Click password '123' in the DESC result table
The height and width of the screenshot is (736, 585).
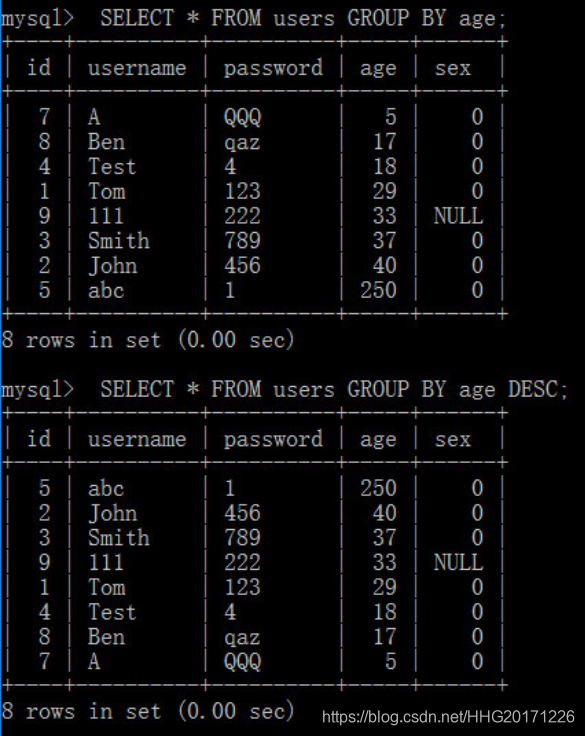(x=242, y=588)
